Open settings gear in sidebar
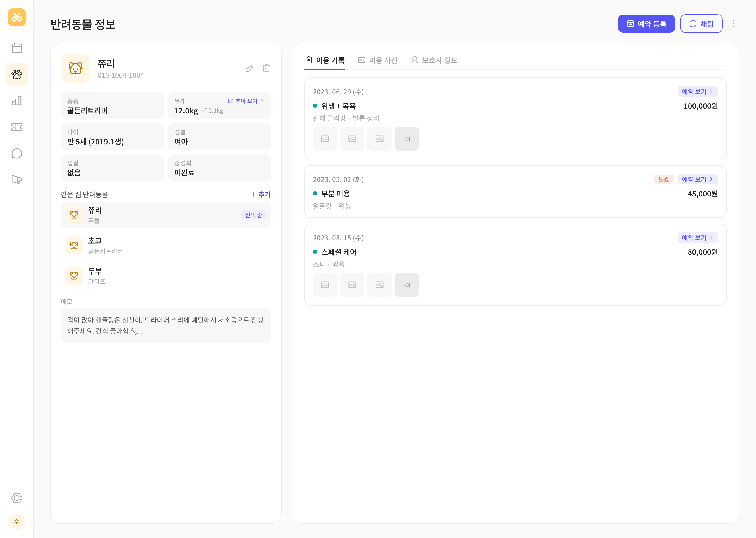 pos(17,498)
